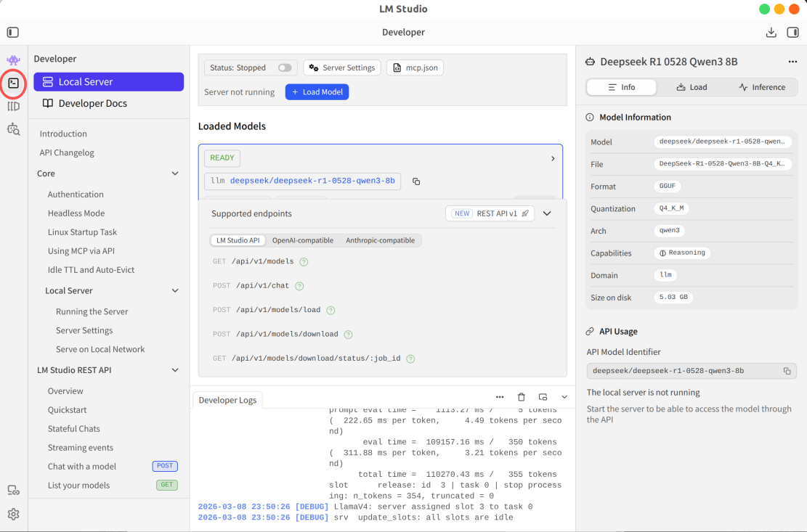Open Server Settings
The image size is (807, 532).
(342, 67)
